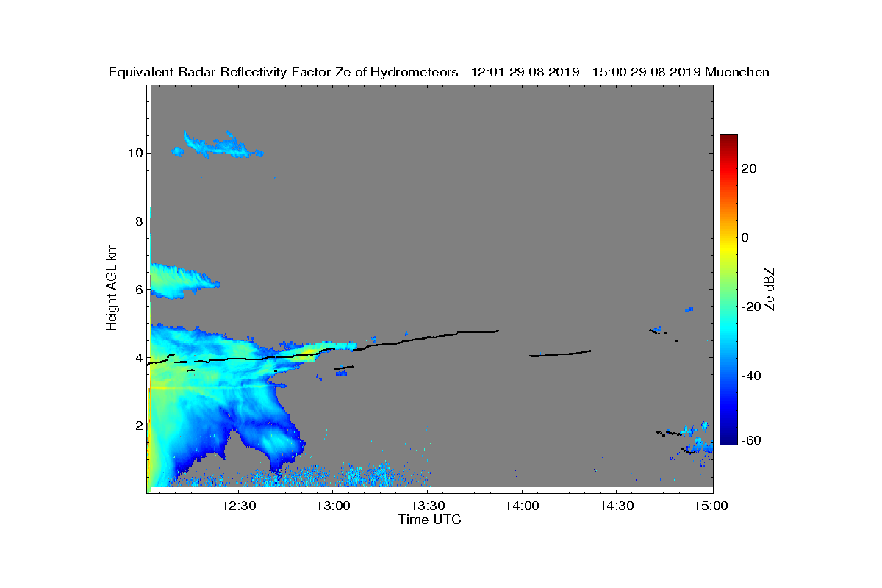The width and height of the screenshot is (882, 588).
Task: Click the colorbar value -20
Action: (750, 306)
